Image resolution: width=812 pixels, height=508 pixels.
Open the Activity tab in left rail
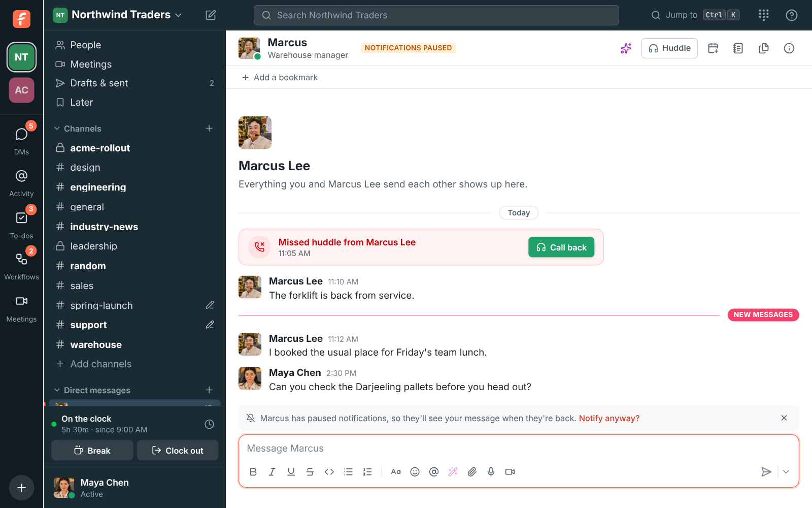(21, 183)
